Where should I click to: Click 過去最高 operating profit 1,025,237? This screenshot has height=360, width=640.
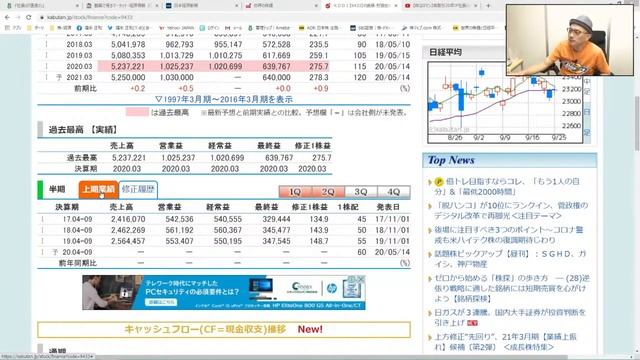click(x=178, y=158)
